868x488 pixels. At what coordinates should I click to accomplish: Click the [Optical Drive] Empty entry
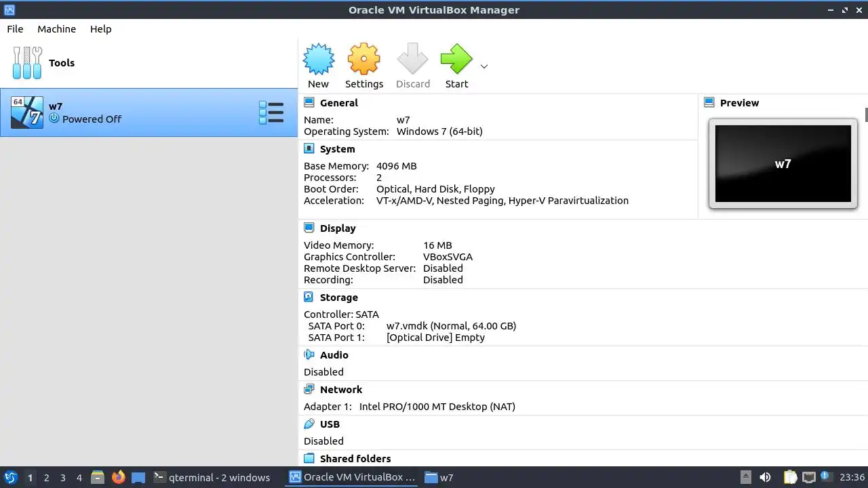tap(435, 338)
